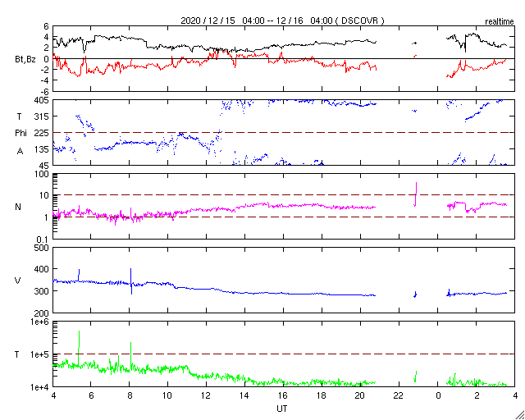Click the '16' hour tick on the UT axis
This screenshot has width=525, height=420.
point(283,396)
